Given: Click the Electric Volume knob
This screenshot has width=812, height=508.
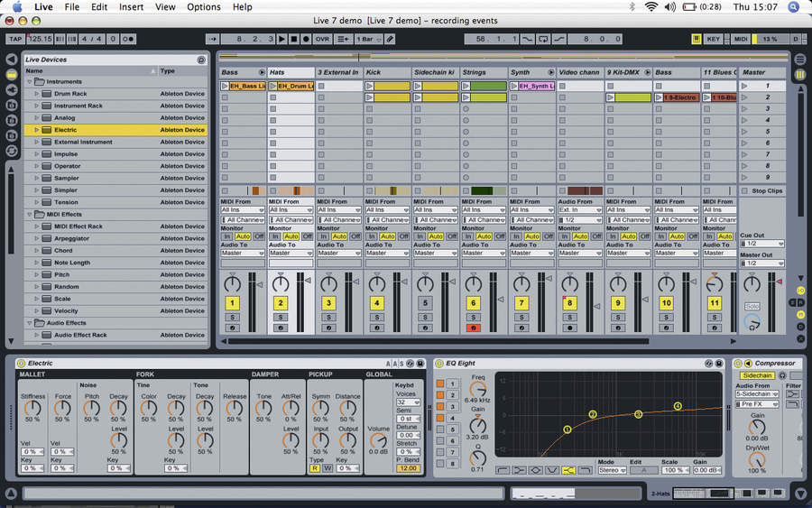Looking at the screenshot, I should [379, 440].
